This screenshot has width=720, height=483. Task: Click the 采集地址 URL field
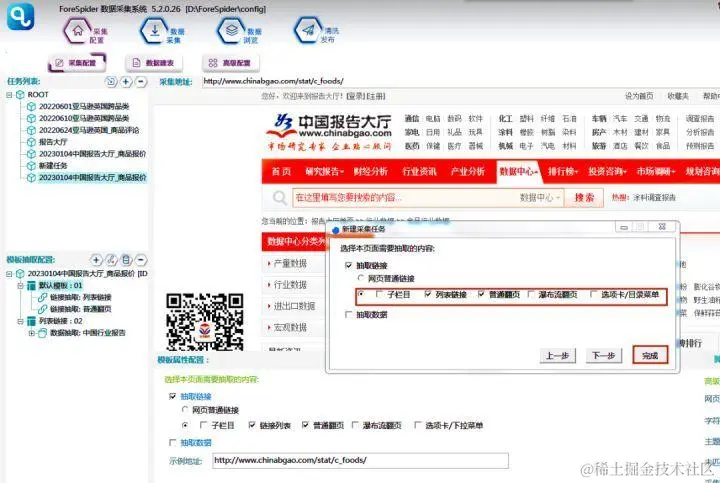[x=459, y=81]
